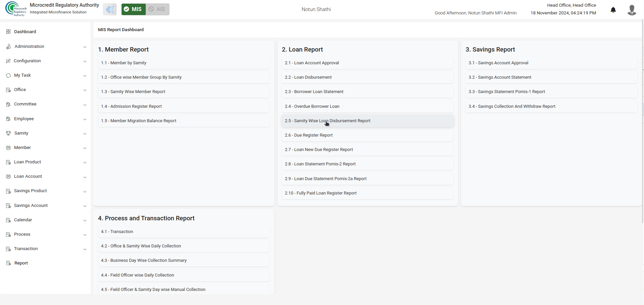Open 1.1 Member by Samity report

coord(184,63)
